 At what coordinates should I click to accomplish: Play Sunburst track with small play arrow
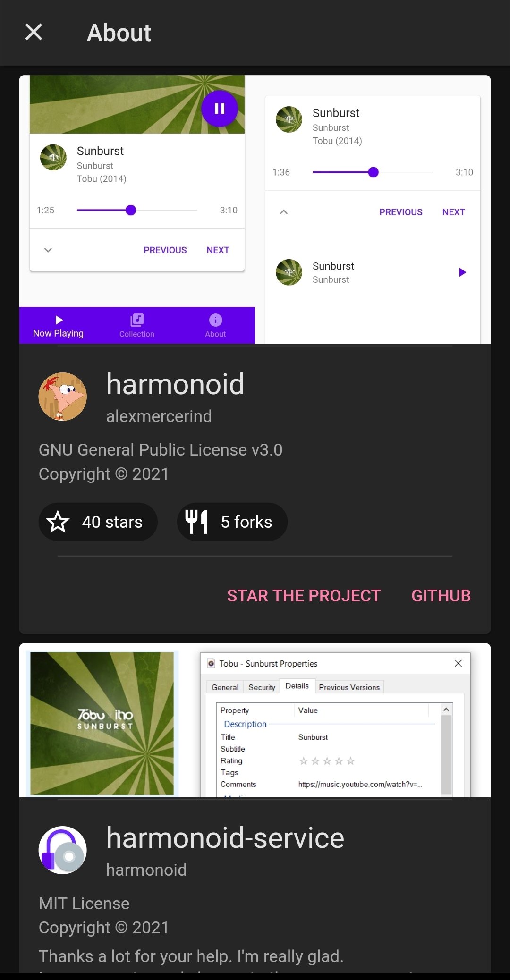[462, 272]
